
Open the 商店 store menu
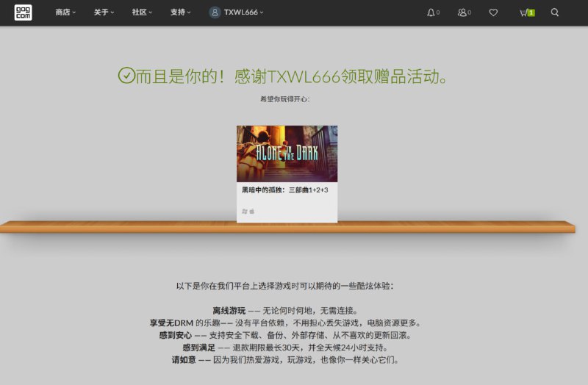coord(65,12)
